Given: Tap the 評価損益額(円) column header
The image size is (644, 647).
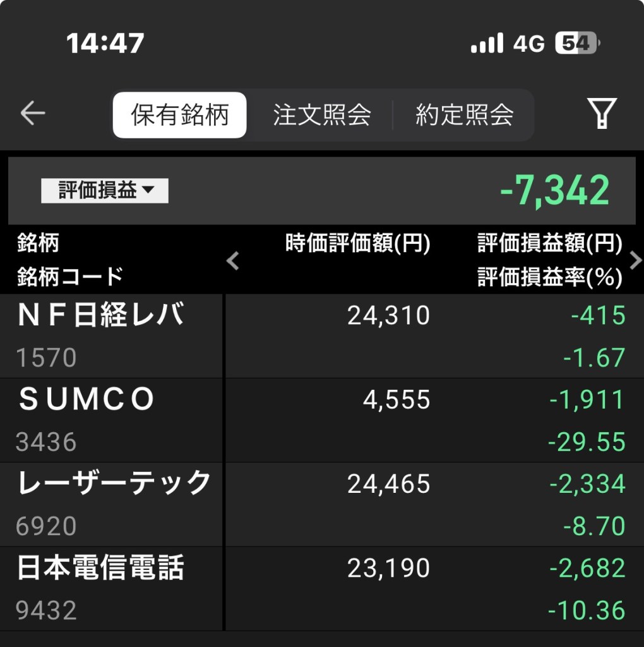Looking at the screenshot, I should 549,243.
